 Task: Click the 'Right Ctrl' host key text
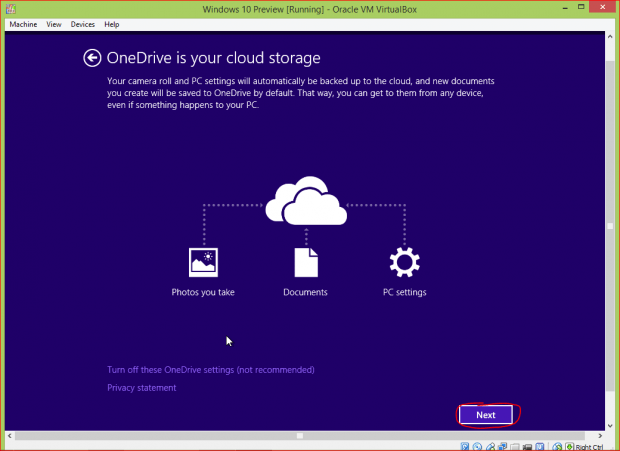pos(589,447)
